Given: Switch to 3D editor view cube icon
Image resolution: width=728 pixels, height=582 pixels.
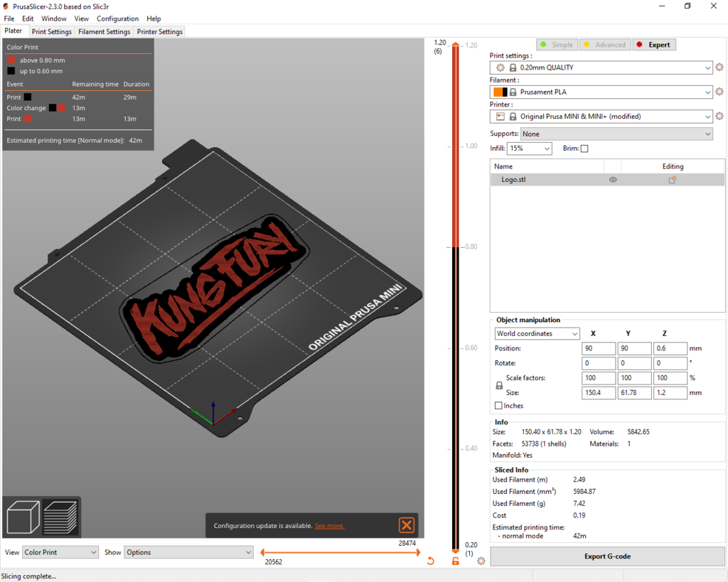Looking at the screenshot, I should click(23, 517).
